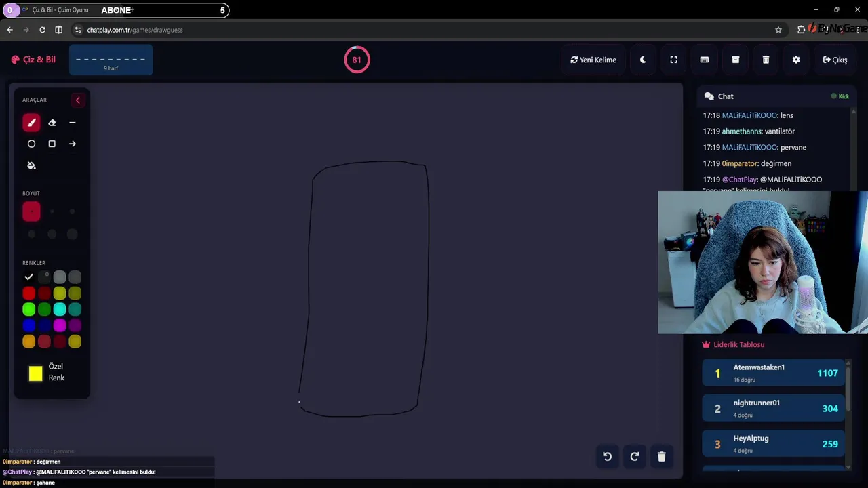Redo the last undone stroke

point(634,456)
